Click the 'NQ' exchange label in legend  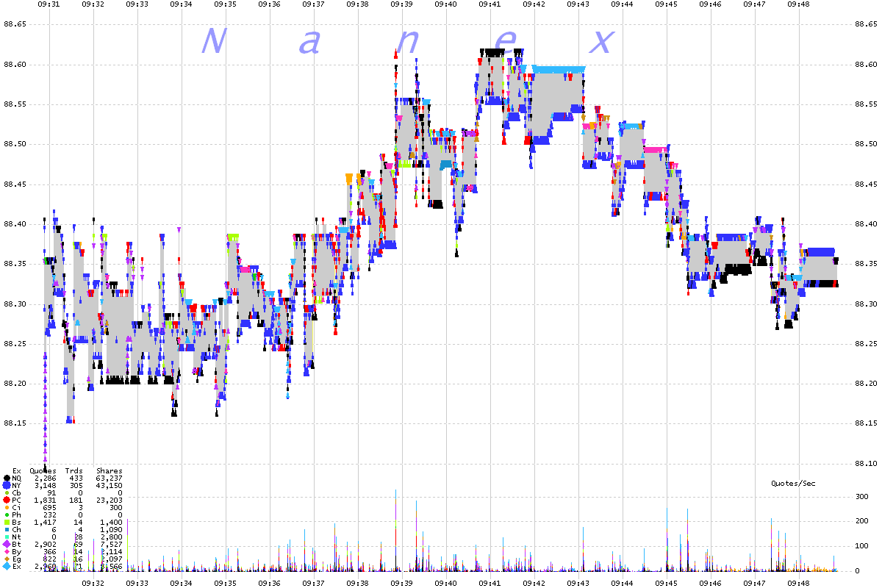(17, 478)
